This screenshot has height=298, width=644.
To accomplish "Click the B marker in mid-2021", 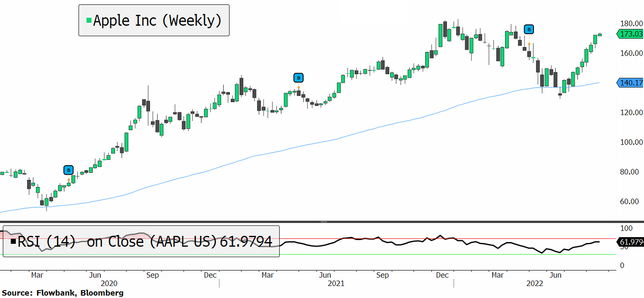I will pos(299,78).
